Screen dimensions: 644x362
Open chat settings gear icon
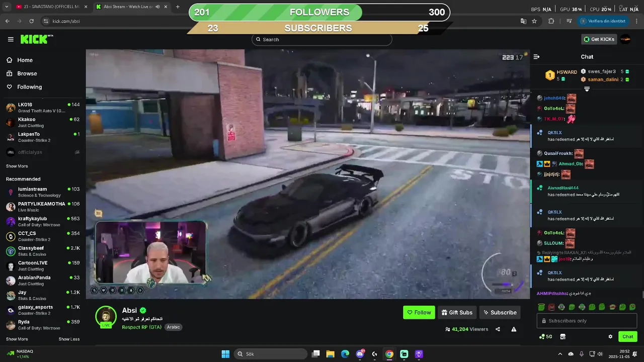point(610,336)
